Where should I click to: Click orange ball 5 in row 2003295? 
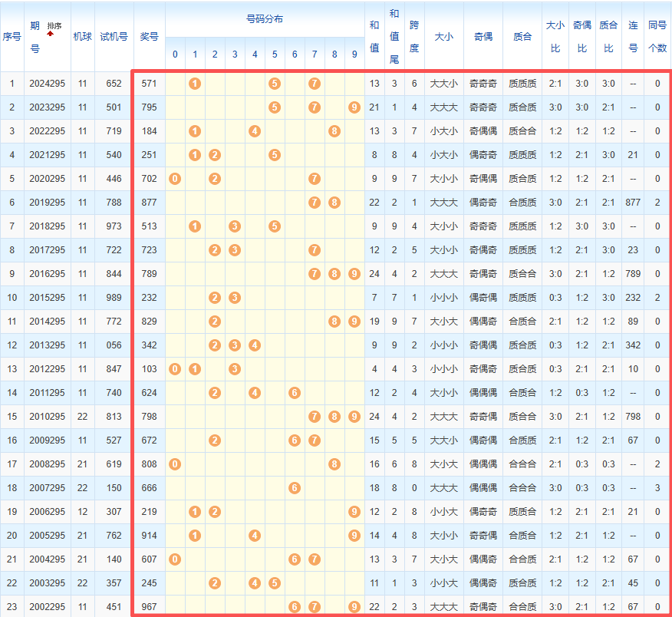click(275, 583)
